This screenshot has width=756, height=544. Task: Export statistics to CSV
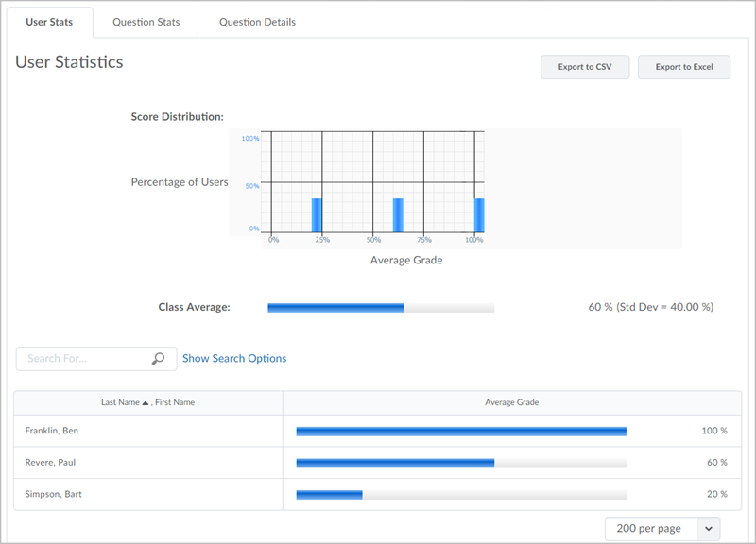tap(585, 67)
